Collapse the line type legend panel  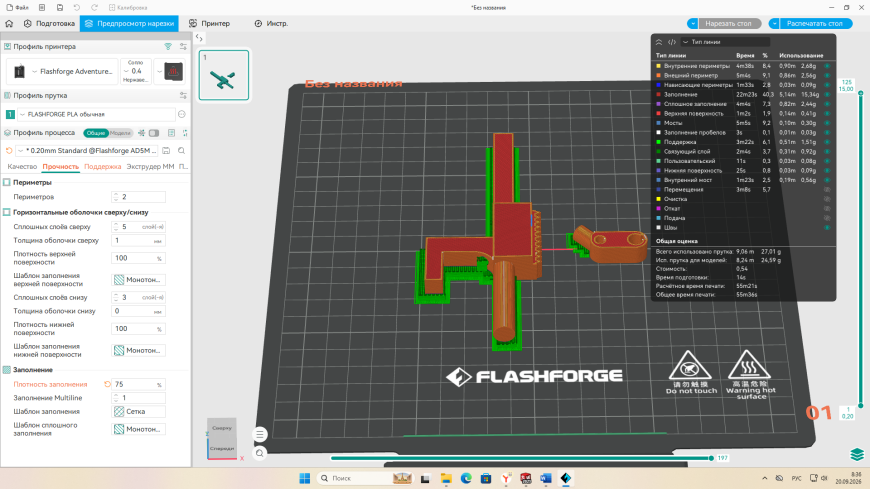659,42
